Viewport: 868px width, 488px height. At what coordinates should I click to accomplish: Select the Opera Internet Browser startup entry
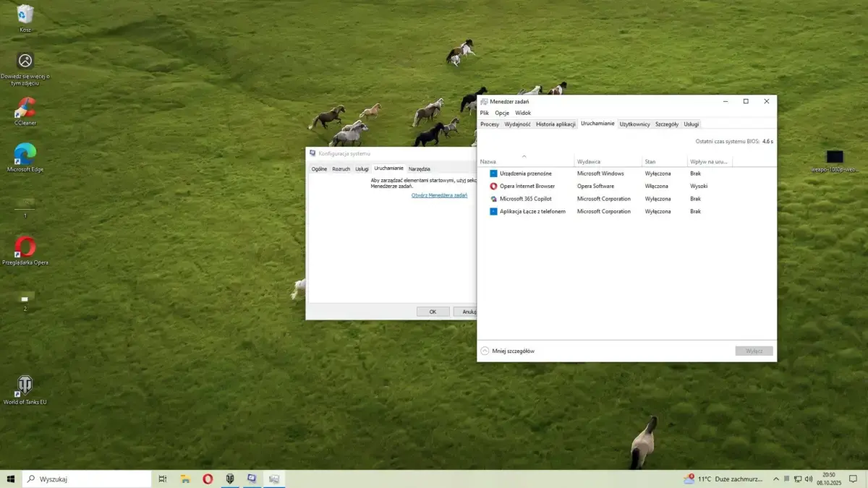click(527, 187)
